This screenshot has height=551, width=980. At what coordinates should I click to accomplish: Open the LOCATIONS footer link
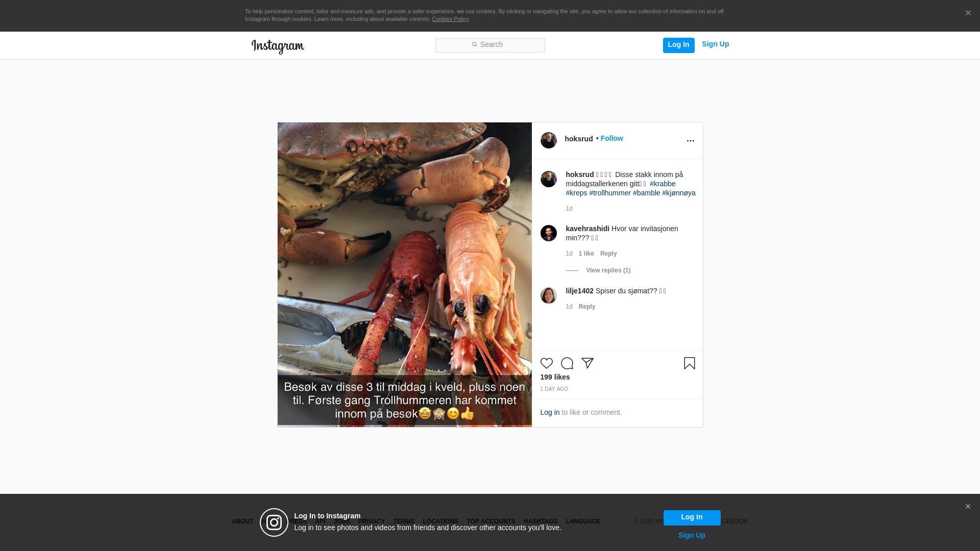coord(440,521)
